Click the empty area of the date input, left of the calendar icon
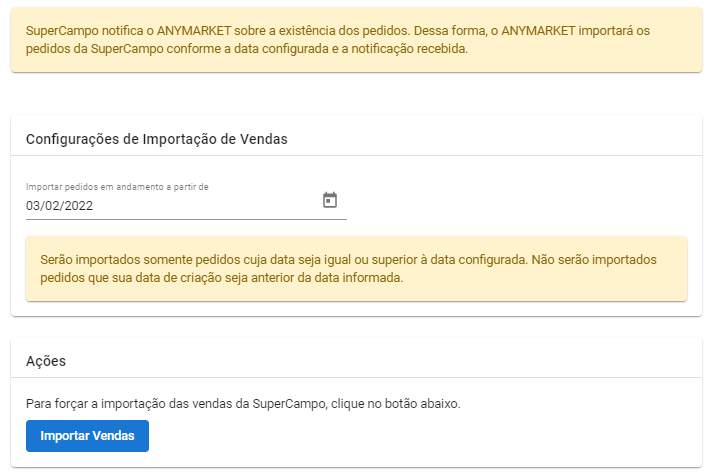 [x=206, y=206]
